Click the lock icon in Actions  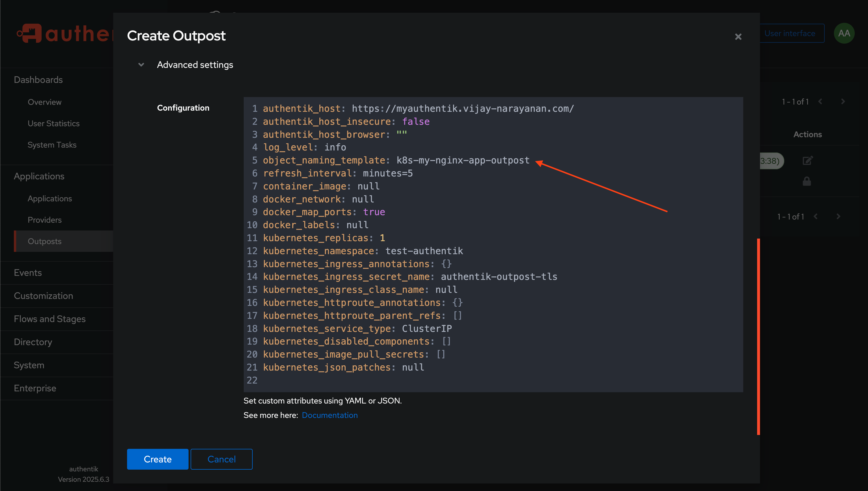tap(807, 181)
